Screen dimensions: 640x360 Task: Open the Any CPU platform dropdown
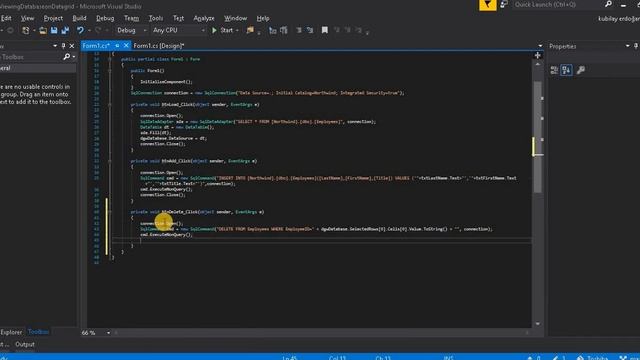[178, 30]
